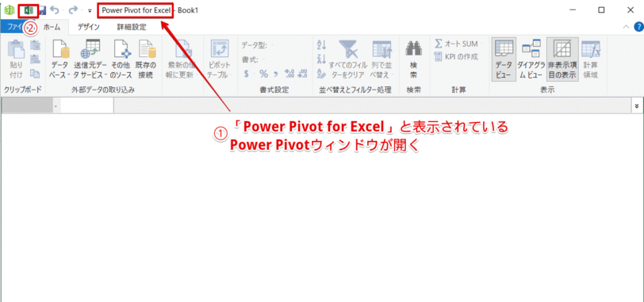Image resolution: width=644 pixels, height=302 pixels.
Task: Click into the formula bar field
Action: (372, 106)
